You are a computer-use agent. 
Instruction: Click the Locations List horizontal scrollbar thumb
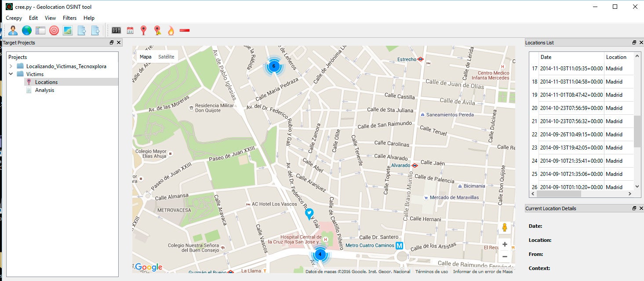coord(559,193)
